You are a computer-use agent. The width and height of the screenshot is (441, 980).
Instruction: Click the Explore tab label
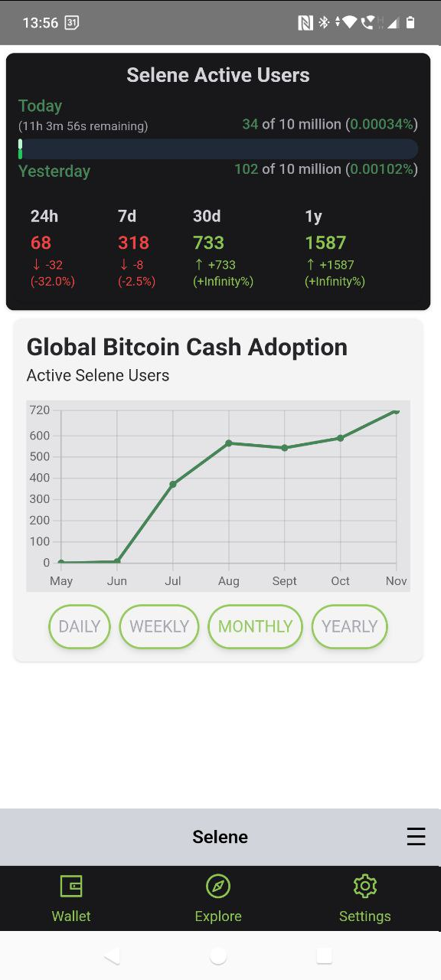pos(218,916)
